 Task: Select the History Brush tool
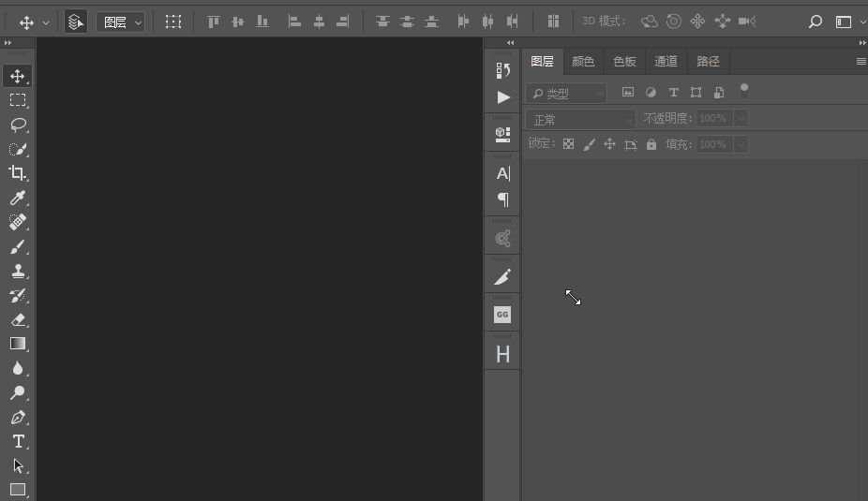(x=17, y=295)
